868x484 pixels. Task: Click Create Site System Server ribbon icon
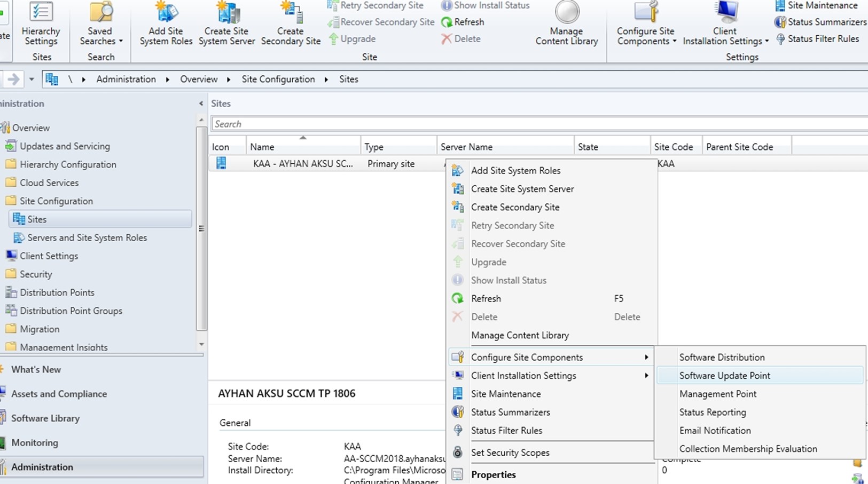[x=226, y=24]
